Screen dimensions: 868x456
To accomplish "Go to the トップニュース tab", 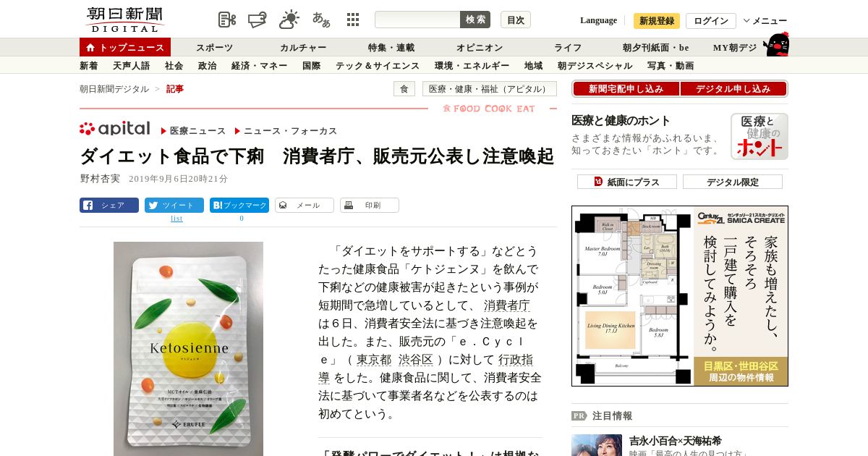I will pos(125,47).
